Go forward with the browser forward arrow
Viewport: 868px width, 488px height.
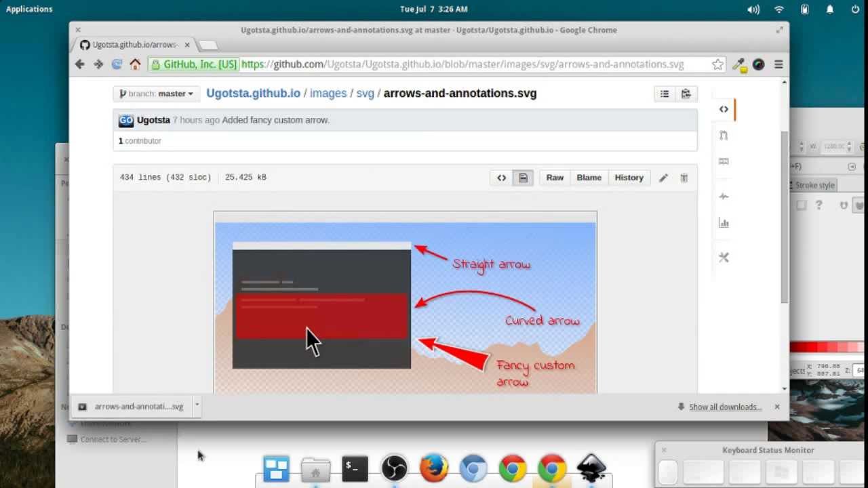point(98,64)
